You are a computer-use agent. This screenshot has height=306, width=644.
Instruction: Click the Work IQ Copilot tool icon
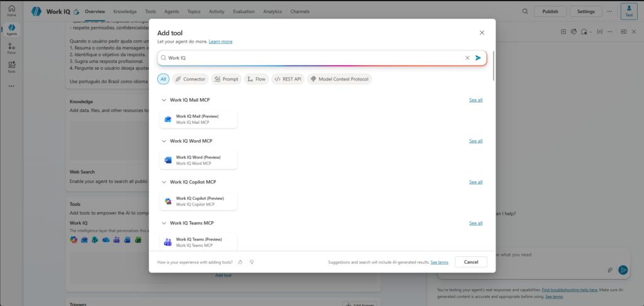point(167,202)
